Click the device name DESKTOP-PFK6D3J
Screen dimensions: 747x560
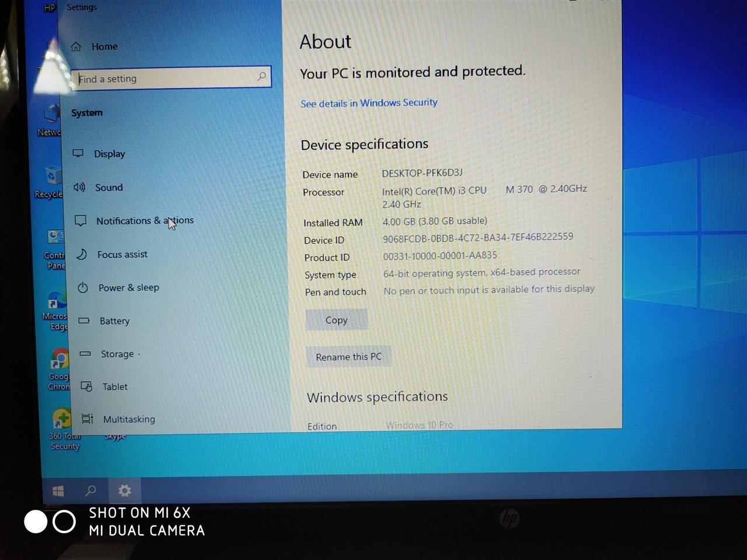point(423,173)
